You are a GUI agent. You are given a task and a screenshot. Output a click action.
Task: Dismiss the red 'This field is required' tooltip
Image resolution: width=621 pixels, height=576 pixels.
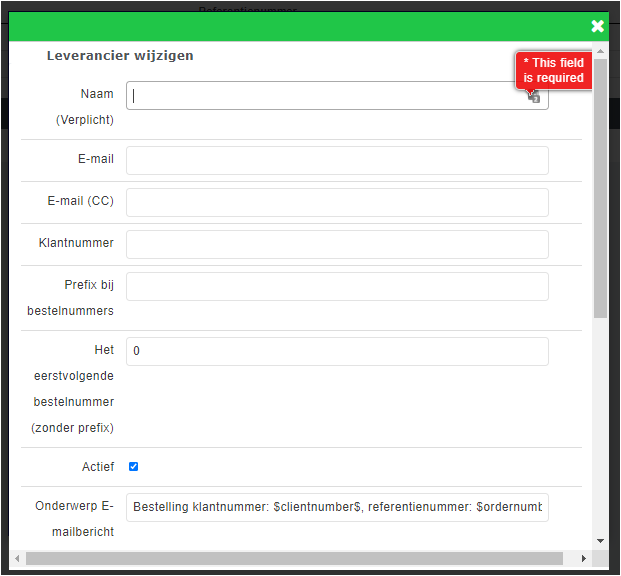pos(553,70)
